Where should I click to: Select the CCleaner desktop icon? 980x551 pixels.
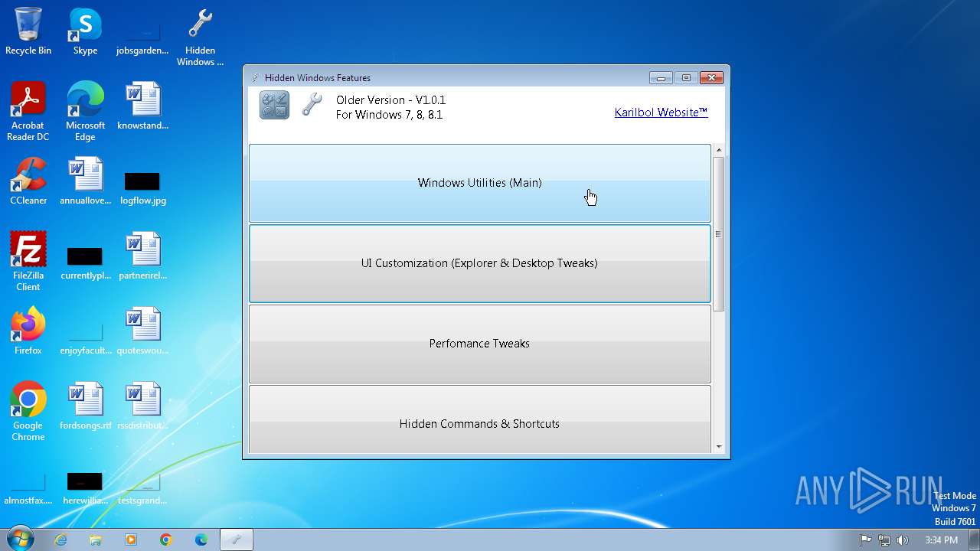pos(28,181)
